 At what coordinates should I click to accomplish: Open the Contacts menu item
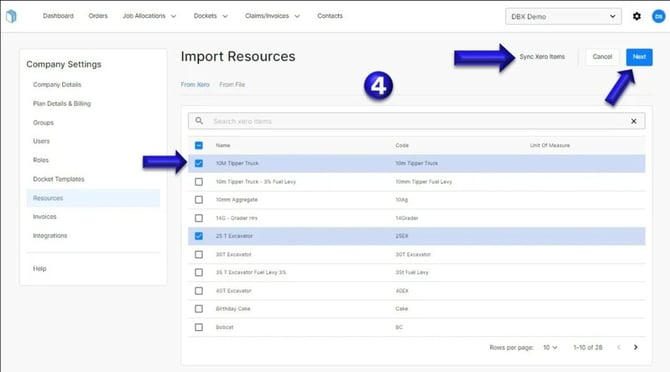point(330,16)
